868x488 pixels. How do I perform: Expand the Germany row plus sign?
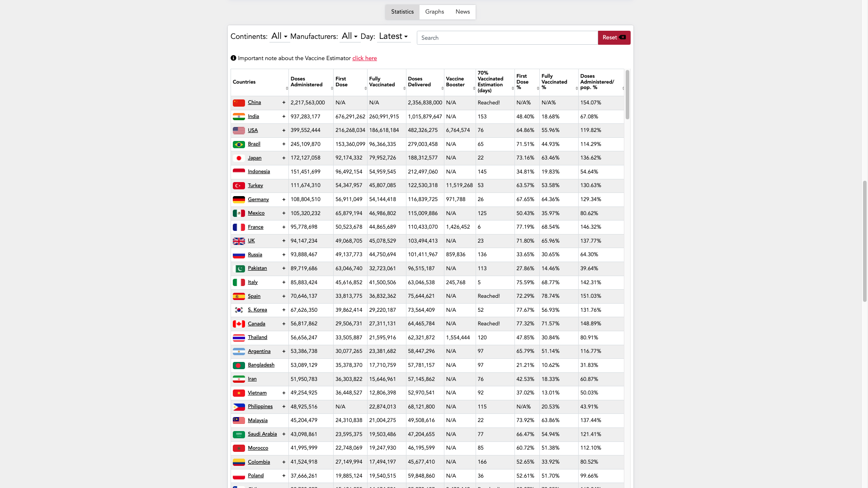284,199
